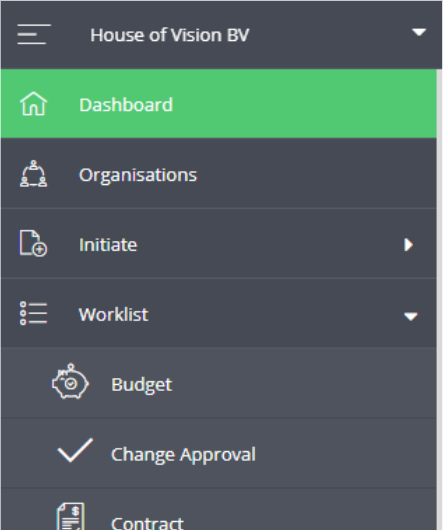Expand the Initiate submenu arrow
The image size is (443, 530).
pos(409,245)
